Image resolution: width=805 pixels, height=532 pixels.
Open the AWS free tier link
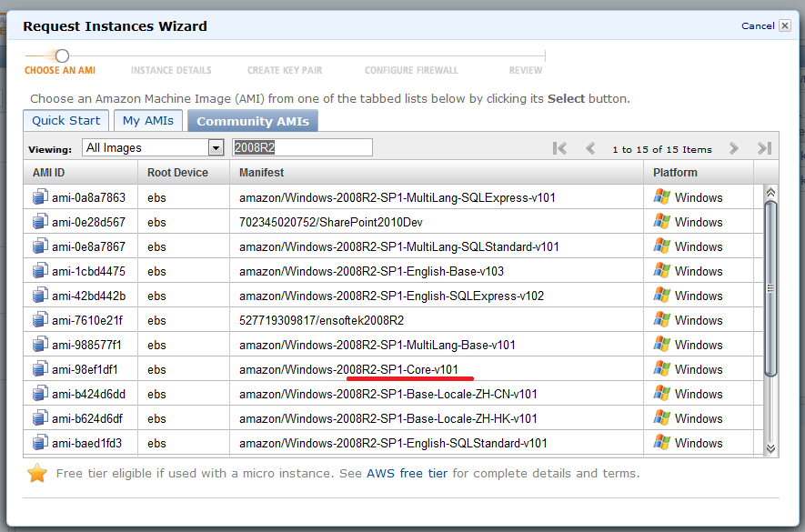408,474
